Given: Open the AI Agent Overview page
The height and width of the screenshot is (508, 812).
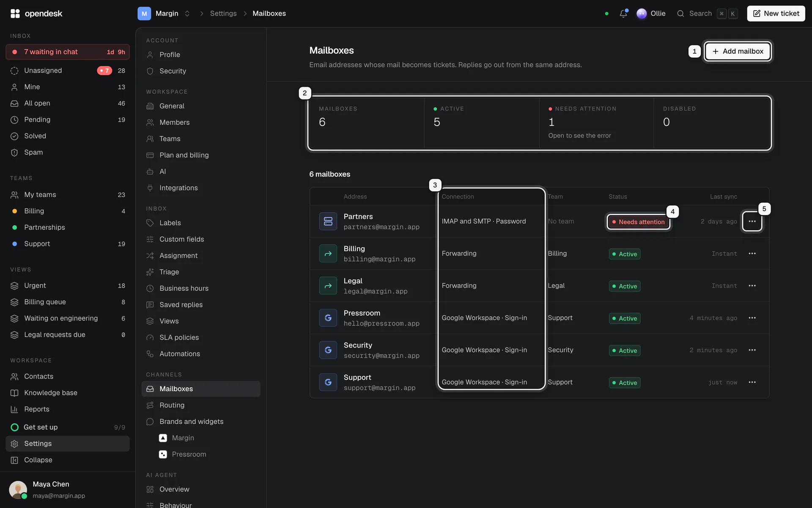Looking at the screenshot, I should pos(201,489).
